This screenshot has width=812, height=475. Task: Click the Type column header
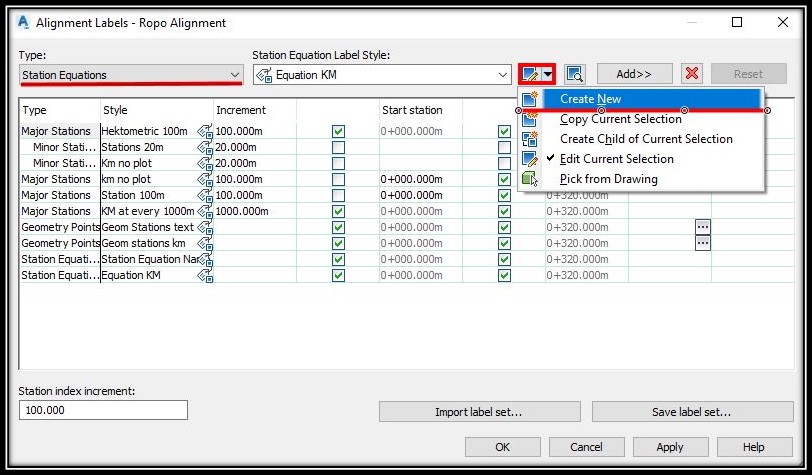[x=60, y=110]
